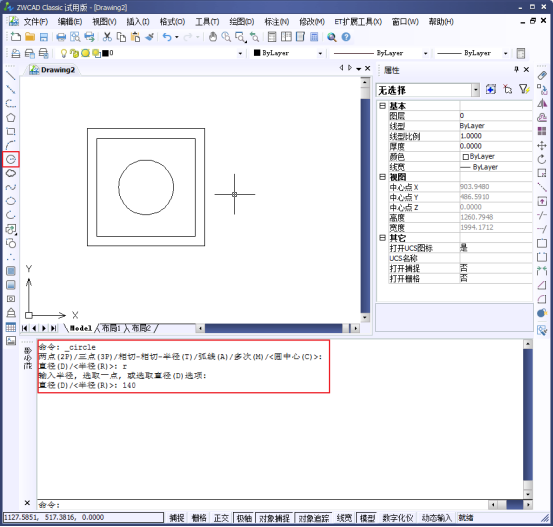This screenshot has width=553, height=527.
Task: Open the 绘图(D) menu
Action: [242, 22]
